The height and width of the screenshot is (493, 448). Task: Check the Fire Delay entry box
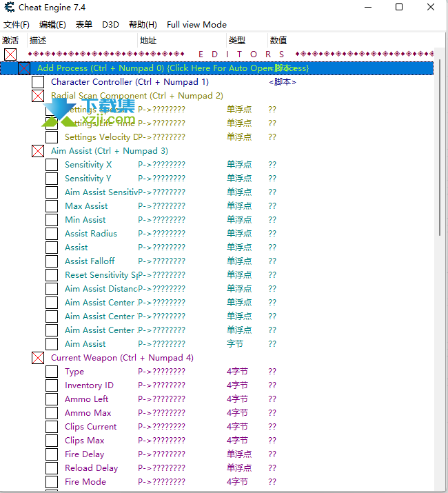pyautogui.click(x=52, y=454)
